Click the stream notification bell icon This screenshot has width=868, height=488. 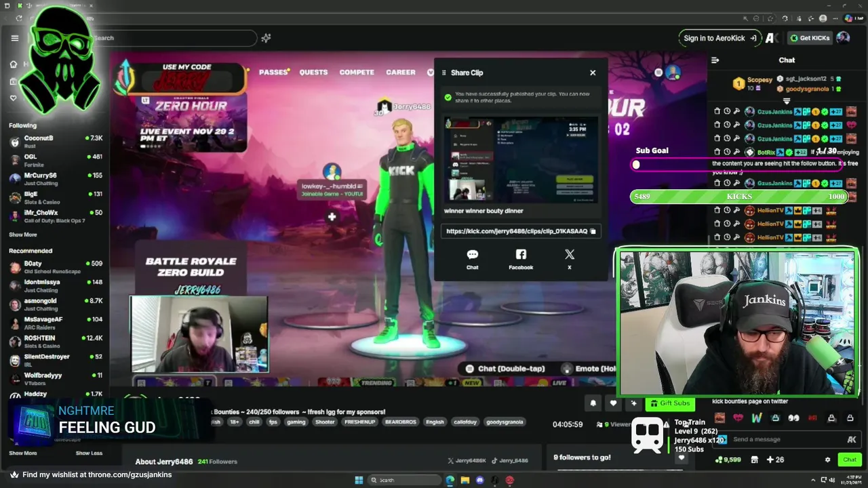click(x=593, y=403)
